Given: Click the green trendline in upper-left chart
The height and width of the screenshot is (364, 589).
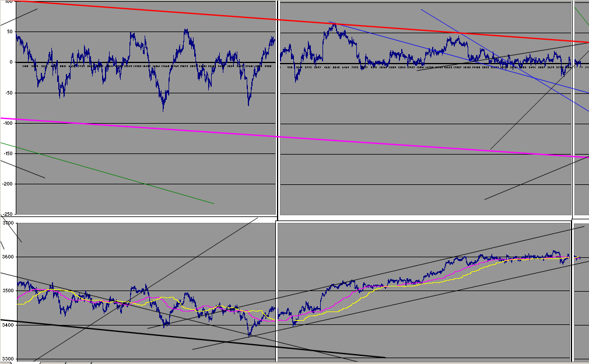Looking at the screenshot, I should (107, 173).
